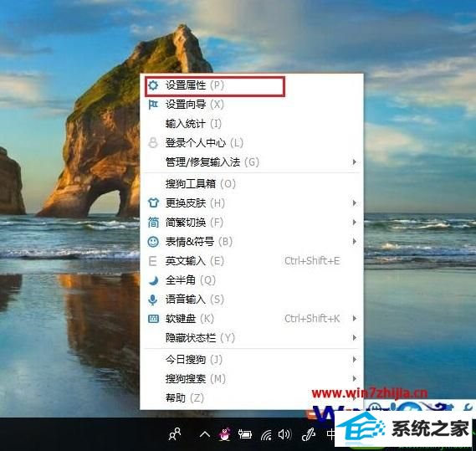The image size is (476, 451).
Task: Click the shirt icon beside 更换皮肤
Action: pos(153,202)
